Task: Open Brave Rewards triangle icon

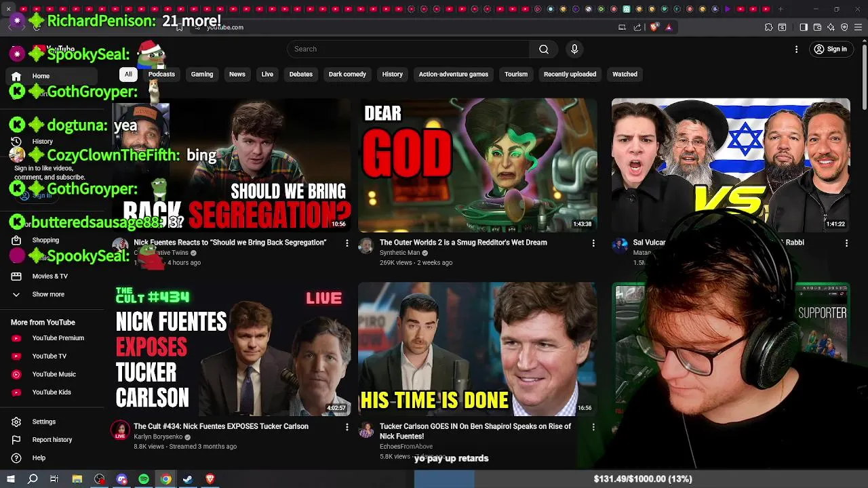Action: tap(669, 27)
